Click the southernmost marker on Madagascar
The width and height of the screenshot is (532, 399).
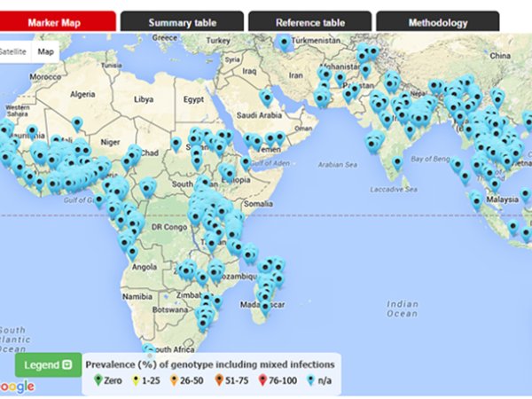click(x=264, y=308)
